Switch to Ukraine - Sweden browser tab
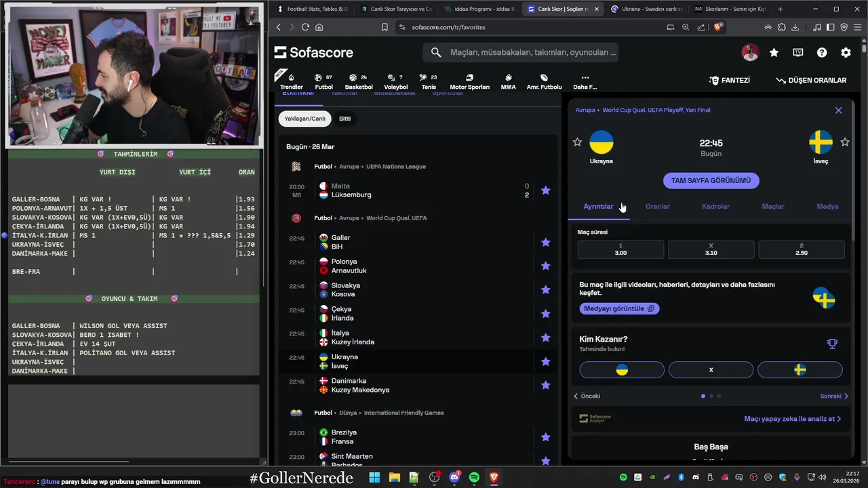This screenshot has width=868, height=488. click(646, 9)
